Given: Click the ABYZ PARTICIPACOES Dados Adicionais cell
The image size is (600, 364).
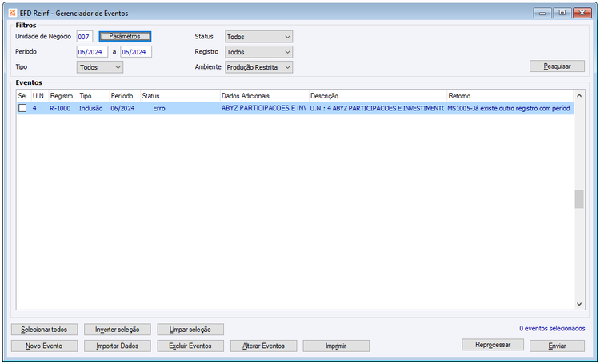Looking at the screenshot, I should point(264,108).
